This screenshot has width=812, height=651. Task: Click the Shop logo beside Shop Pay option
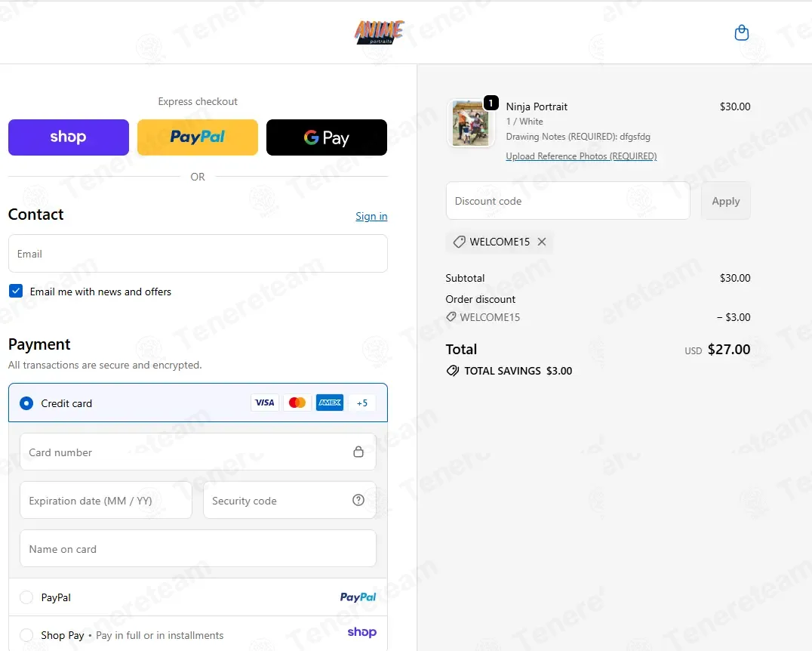pyautogui.click(x=362, y=632)
